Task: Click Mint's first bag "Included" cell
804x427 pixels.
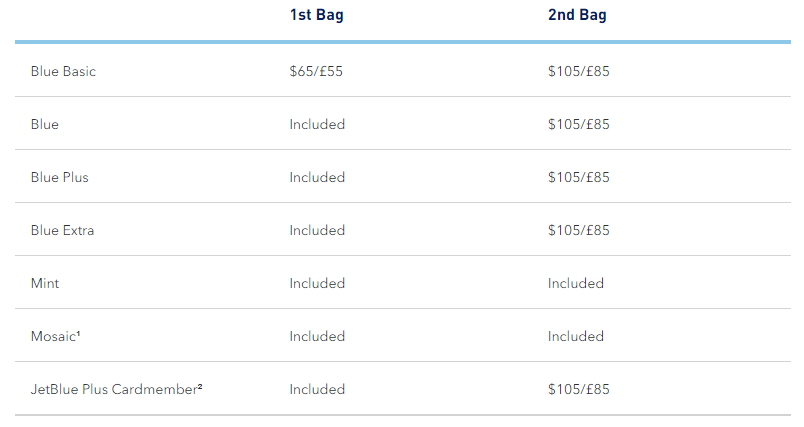Action: [x=317, y=284]
